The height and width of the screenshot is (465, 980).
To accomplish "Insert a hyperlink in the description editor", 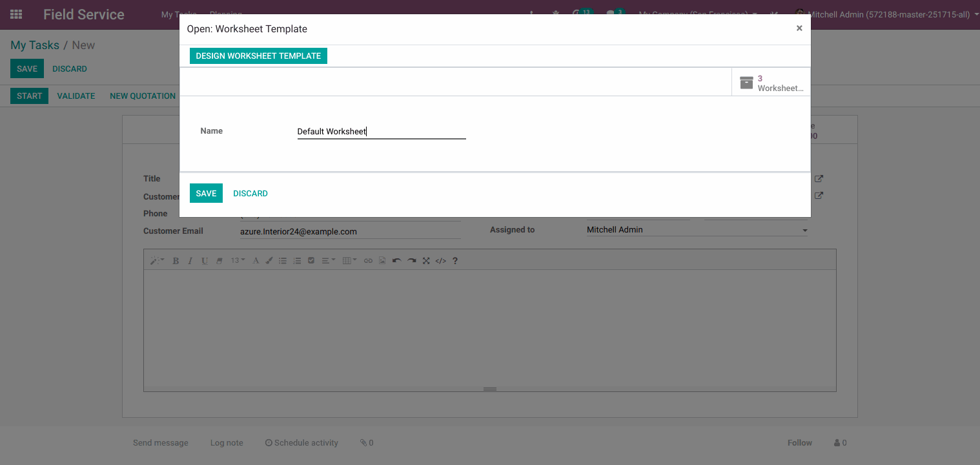I will 368,260.
